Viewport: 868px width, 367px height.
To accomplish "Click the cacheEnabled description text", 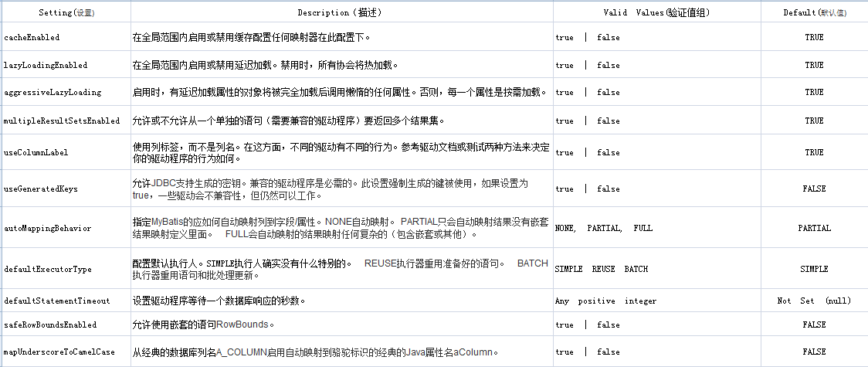I will coord(251,38).
